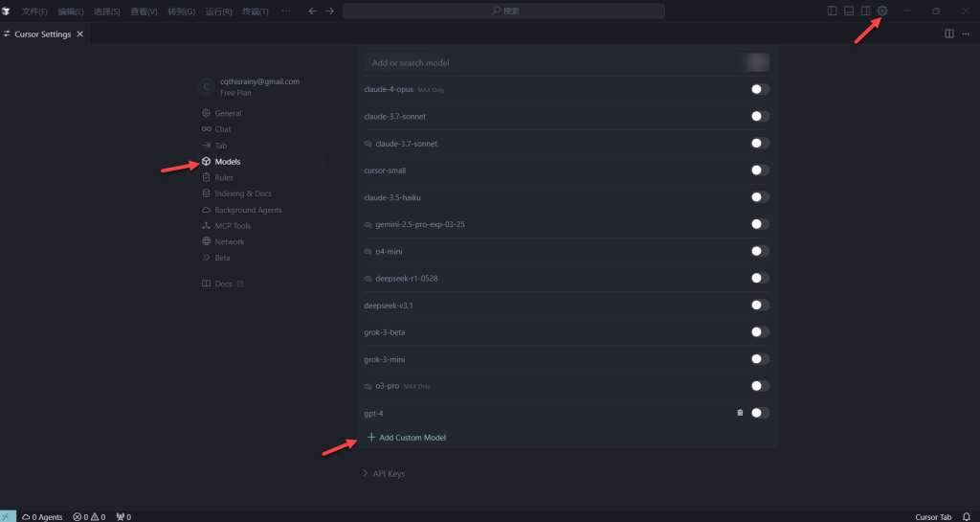Image resolution: width=980 pixels, height=522 pixels.
Task: Click the Free Plan label
Action: (235, 93)
